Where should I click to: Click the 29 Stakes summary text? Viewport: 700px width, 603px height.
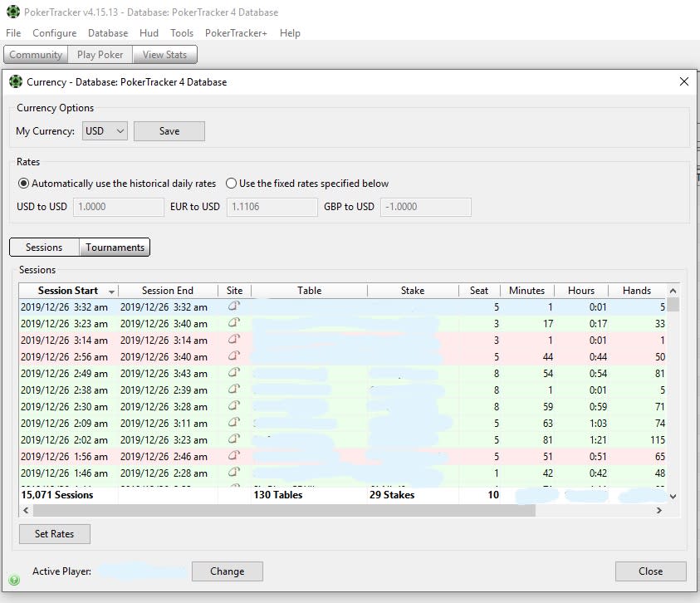392,495
